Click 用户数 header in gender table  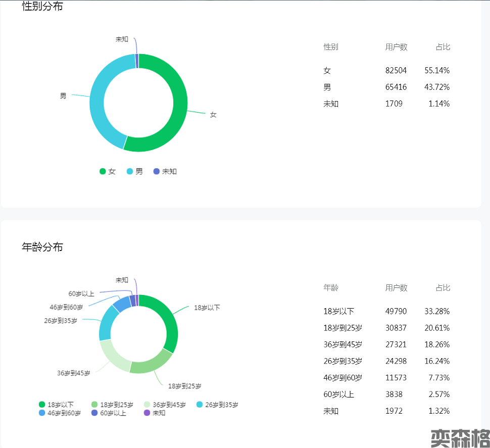[x=396, y=47]
